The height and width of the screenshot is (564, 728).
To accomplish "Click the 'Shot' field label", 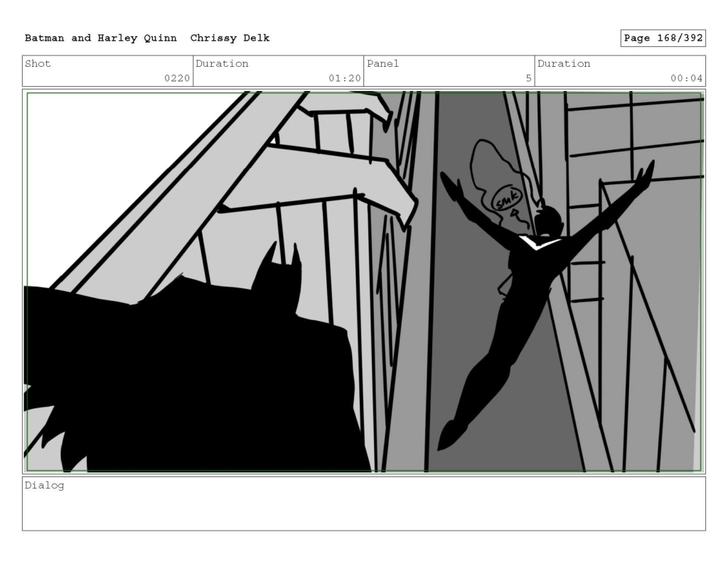I will pyautogui.click(x=38, y=63).
